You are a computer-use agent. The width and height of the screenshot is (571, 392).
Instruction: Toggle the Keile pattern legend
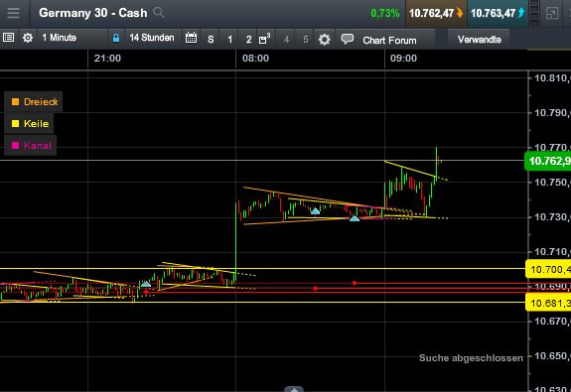[29, 124]
